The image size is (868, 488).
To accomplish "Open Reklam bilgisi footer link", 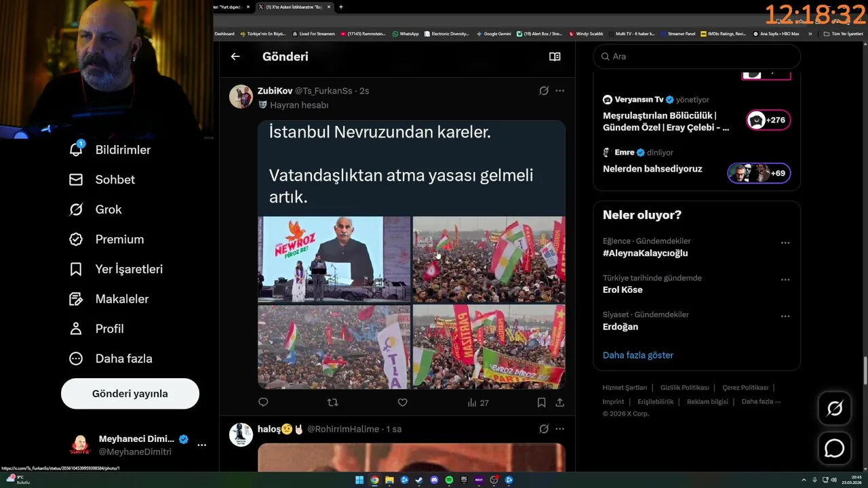I will (707, 401).
